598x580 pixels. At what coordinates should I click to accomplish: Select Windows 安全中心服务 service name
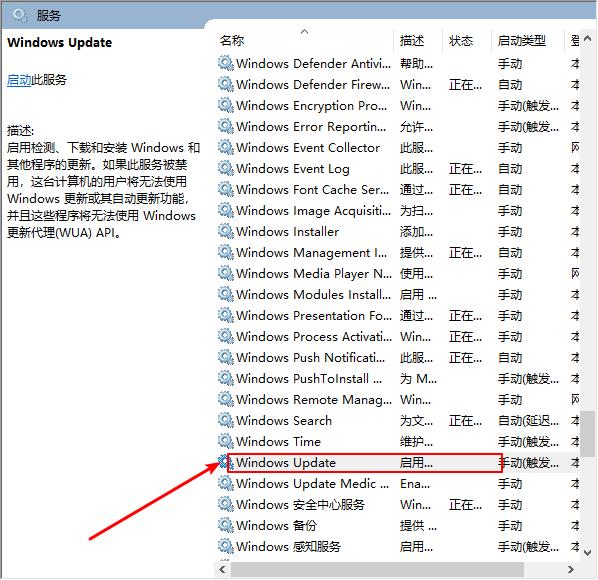pos(301,504)
